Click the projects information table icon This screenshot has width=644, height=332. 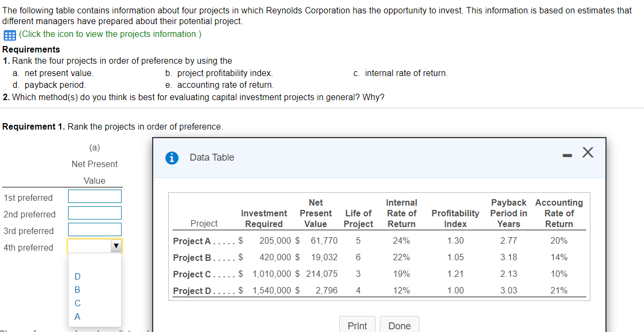(10, 35)
